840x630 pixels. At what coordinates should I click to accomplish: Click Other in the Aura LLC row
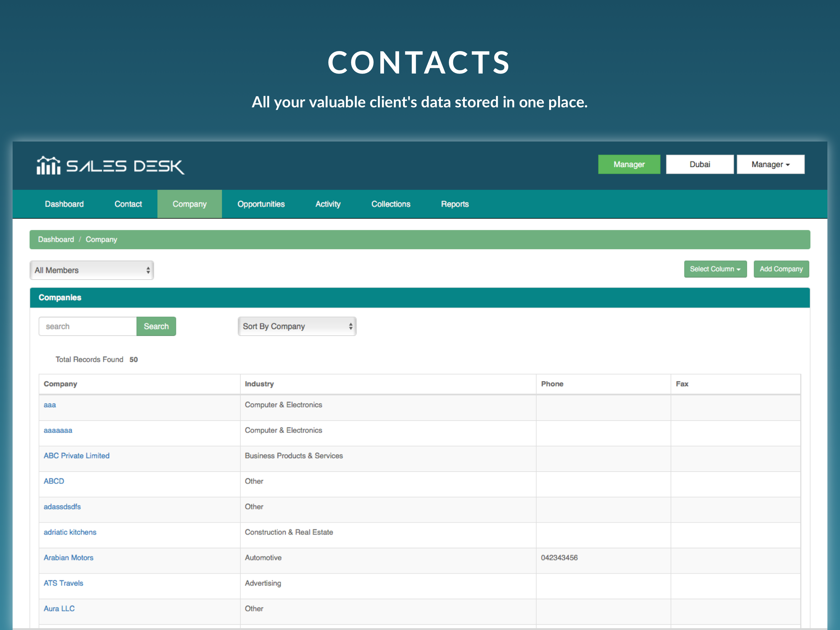(254, 608)
